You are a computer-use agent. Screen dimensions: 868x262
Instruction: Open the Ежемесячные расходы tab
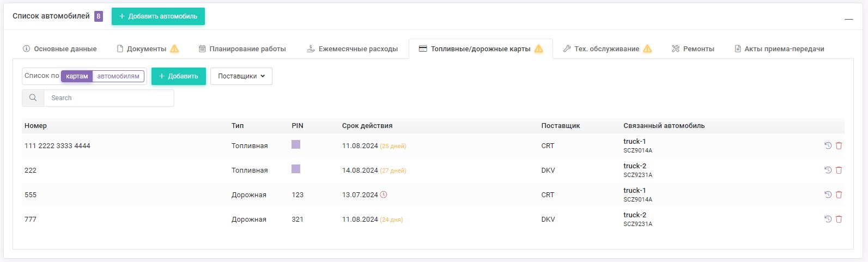(x=353, y=48)
